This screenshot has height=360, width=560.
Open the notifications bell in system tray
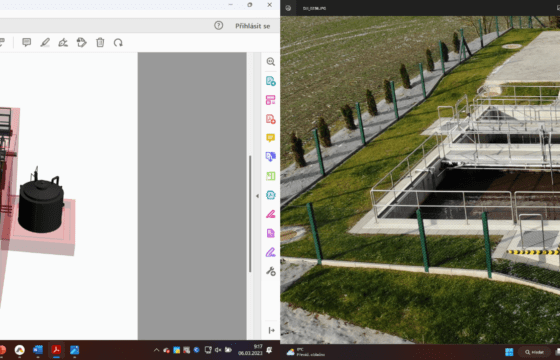coord(269,350)
